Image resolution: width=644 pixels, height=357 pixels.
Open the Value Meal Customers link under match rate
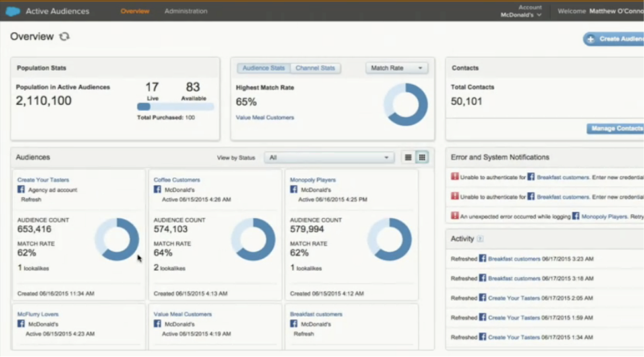pyautogui.click(x=265, y=118)
